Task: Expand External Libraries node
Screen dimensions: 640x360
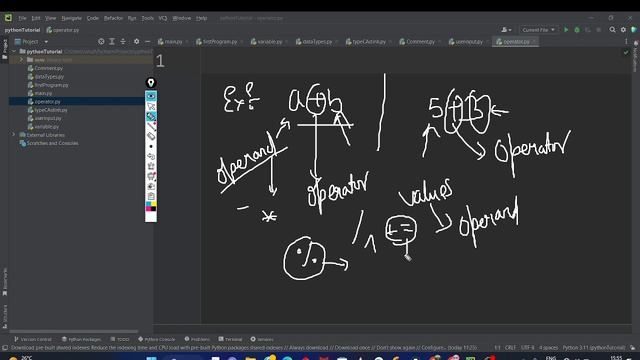Action: 13,135
